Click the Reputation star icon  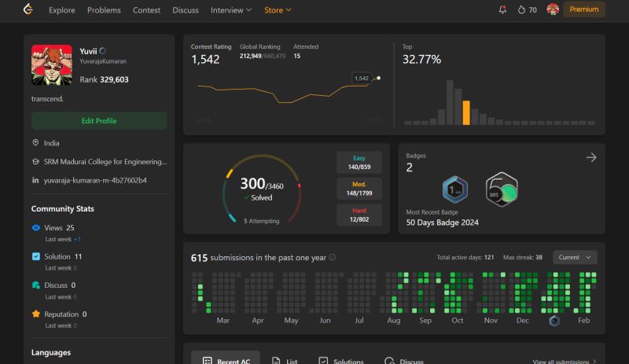pyautogui.click(x=35, y=314)
